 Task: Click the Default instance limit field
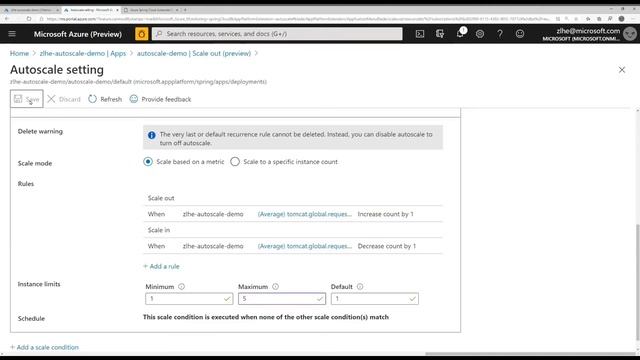375,299
